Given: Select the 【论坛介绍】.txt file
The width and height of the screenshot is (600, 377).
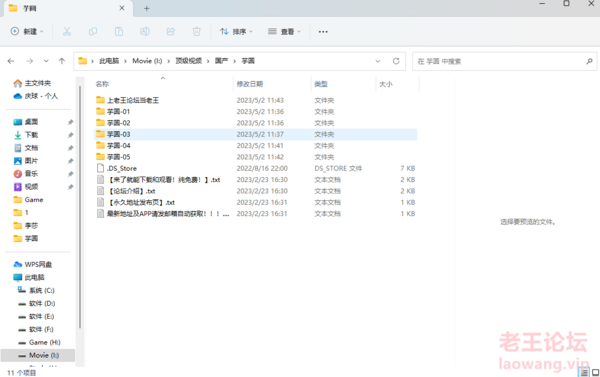Looking at the screenshot, I should 256,191.
